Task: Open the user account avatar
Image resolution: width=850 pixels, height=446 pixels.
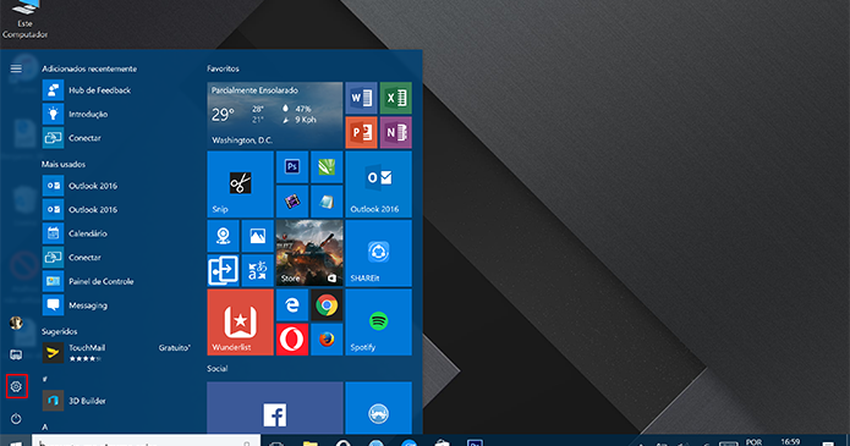Action: coord(16,323)
